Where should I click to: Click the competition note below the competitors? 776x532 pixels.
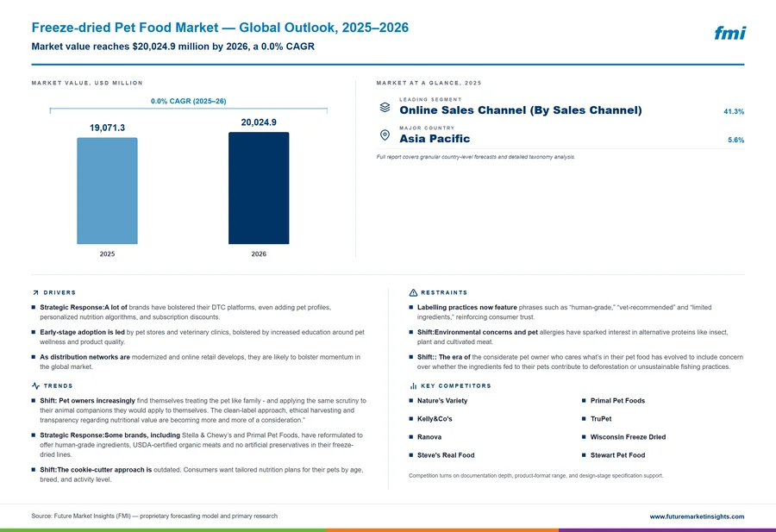click(x=536, y=476)
